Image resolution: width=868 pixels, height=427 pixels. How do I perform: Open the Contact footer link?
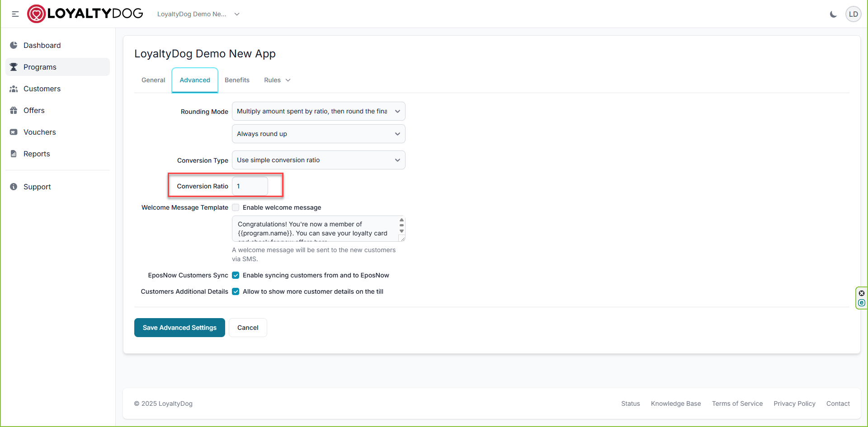(838, 404)
